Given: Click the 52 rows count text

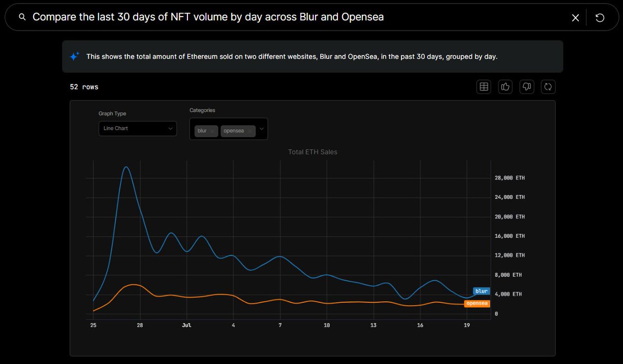Looking at the screenshot, I should (x=84, y=87).
